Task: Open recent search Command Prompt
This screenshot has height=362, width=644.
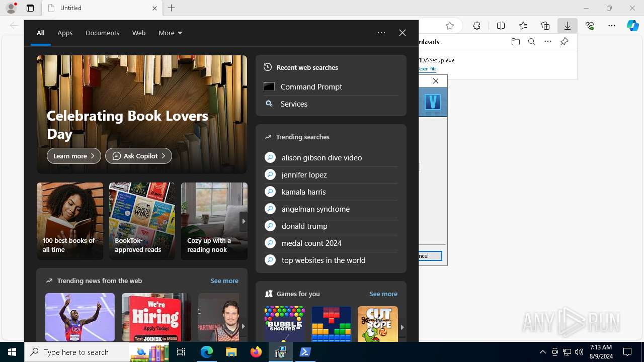Action: pos(331,86)
